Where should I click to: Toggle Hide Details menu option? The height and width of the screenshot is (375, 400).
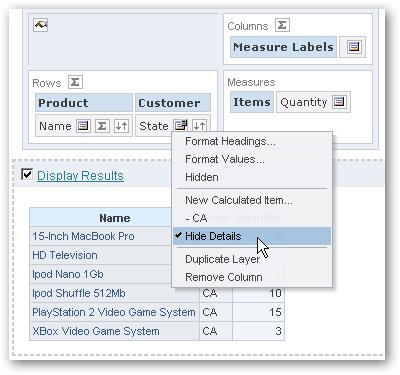pos(252,236)
